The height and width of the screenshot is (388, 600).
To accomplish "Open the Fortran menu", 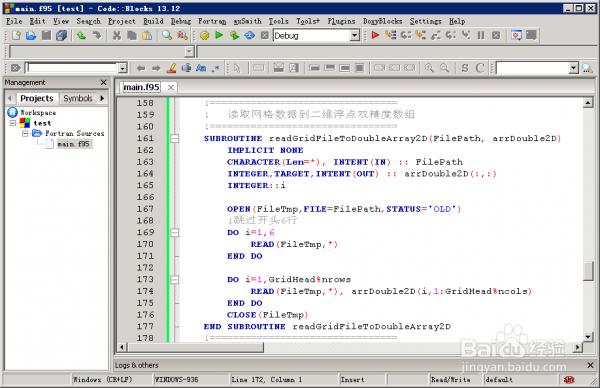I will 212,21.
